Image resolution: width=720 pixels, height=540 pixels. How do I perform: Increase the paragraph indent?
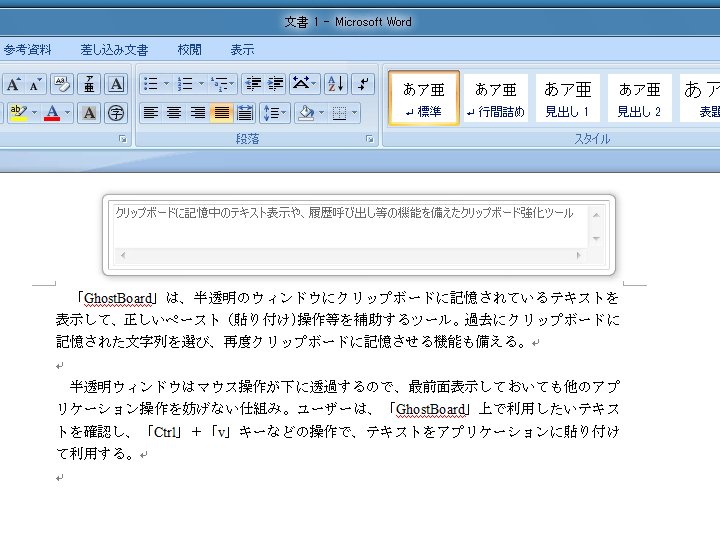pos(276,84)
